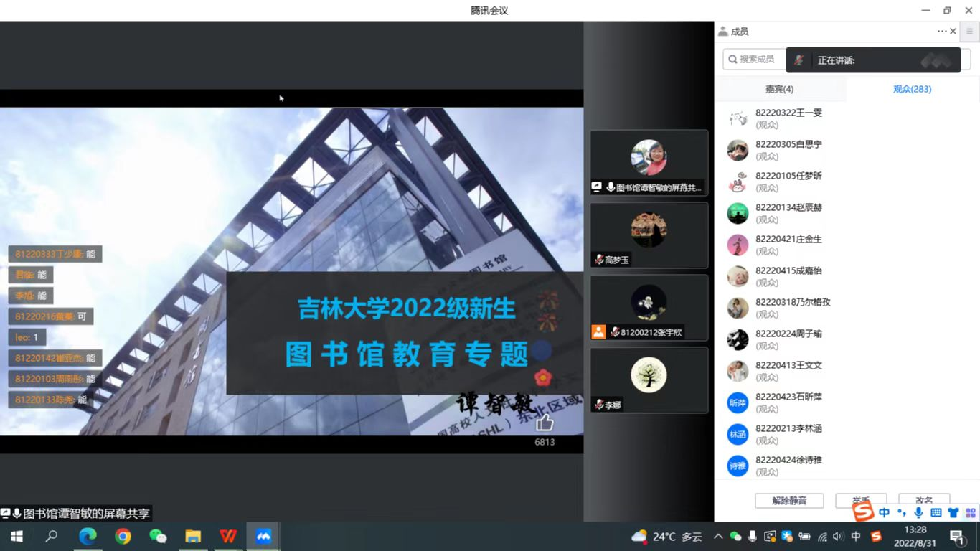Expand the system tray hidden icons arrow
The width and height of the screenshot is (980, 551).
coord(718,537)
